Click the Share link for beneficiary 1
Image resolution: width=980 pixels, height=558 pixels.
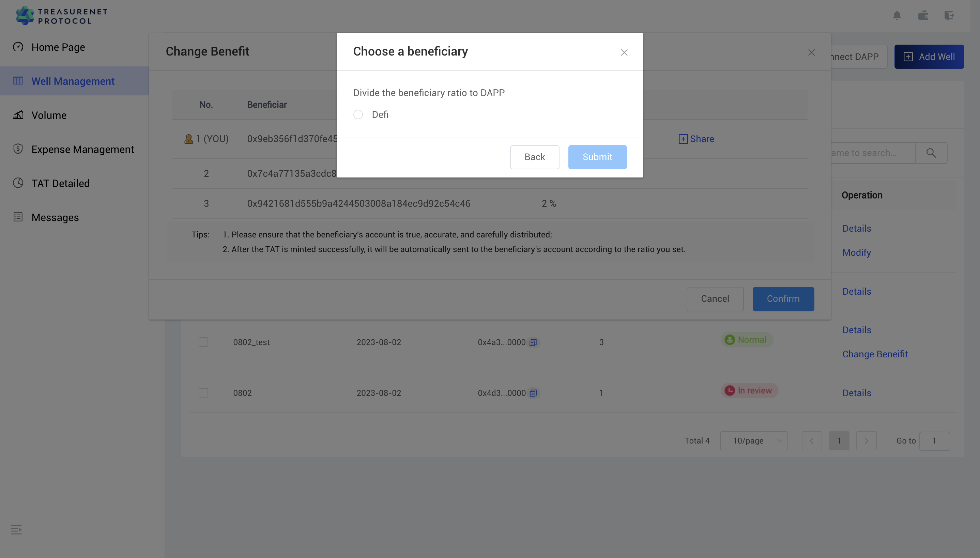pos(696,139)
